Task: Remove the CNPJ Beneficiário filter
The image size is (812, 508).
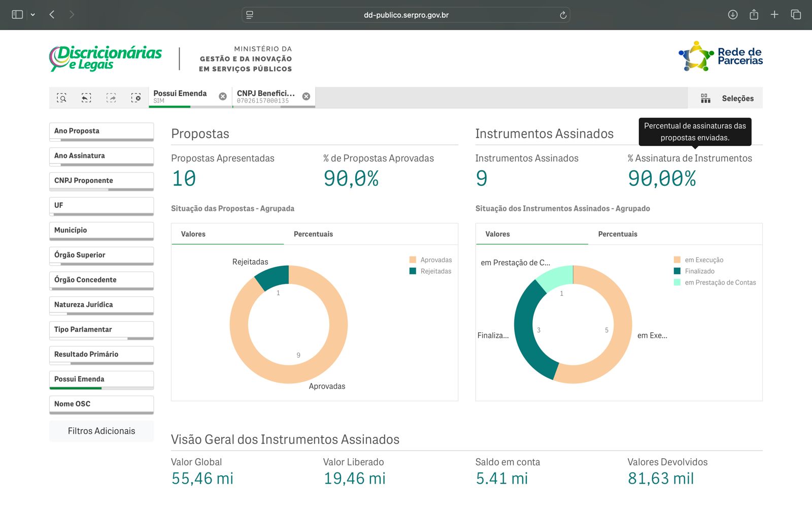Action: coord(306,97)
